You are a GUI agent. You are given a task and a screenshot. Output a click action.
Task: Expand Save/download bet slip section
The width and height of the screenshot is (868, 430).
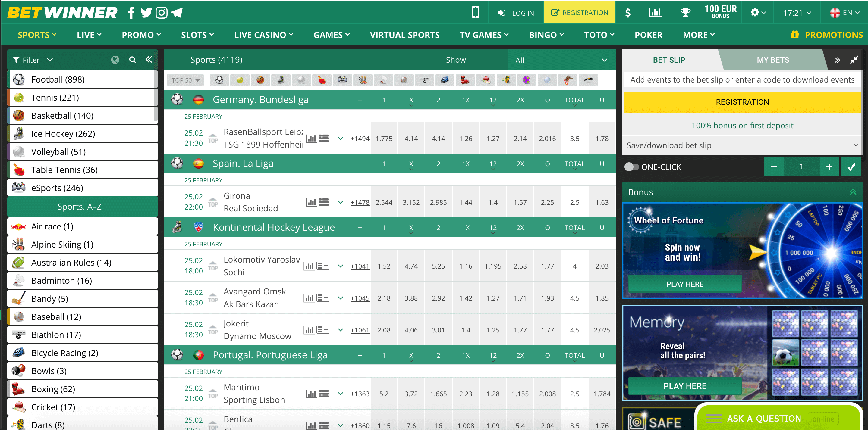click(x=742, y=145)
